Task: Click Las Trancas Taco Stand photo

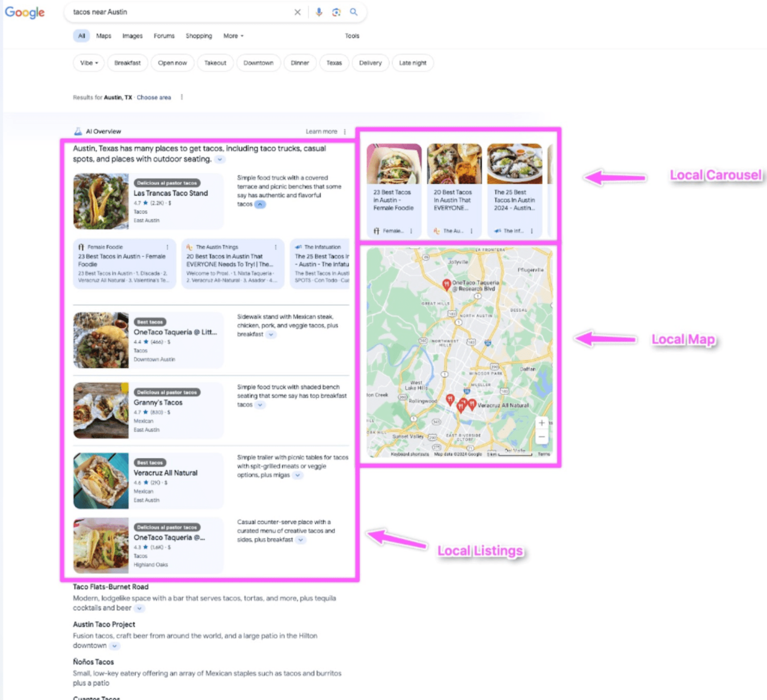Action: [101, 201]
